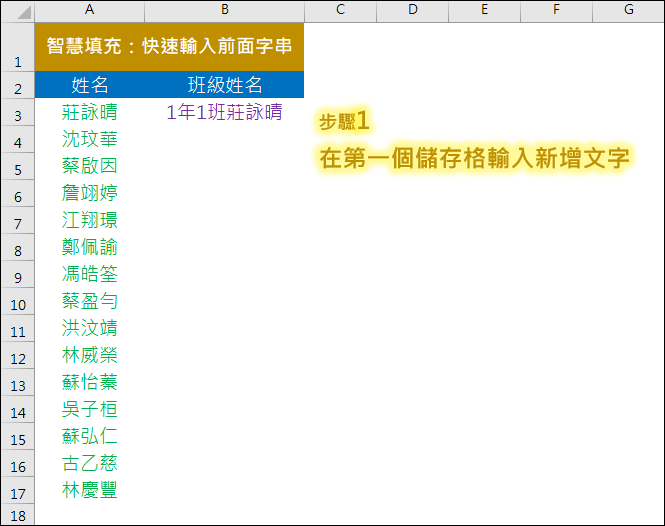Select column A header
Screen dimensions: 665x526
pos(89,11)
